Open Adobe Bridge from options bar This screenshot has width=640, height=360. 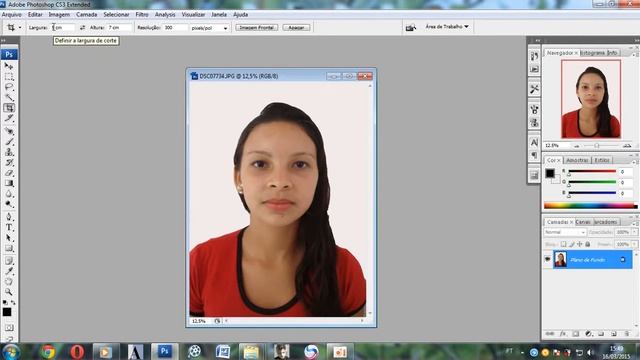(x=411, y=27)
